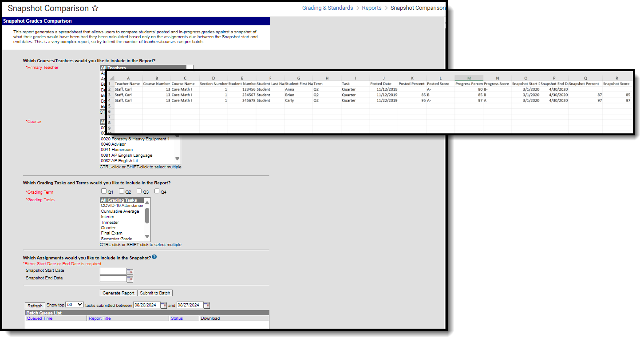
Task: Click the Grading Tasks list scrollbar thumb
Action: (x=147, y=215)
